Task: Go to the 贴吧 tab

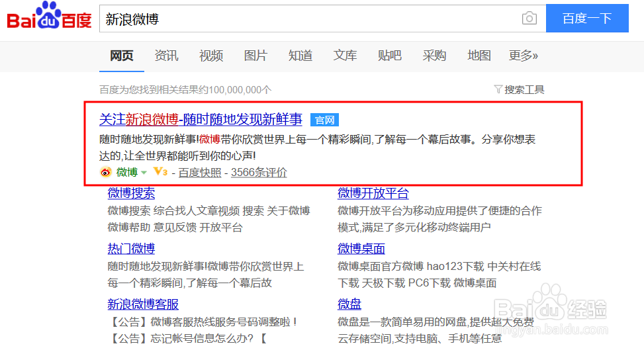Action: pos(389,56)
